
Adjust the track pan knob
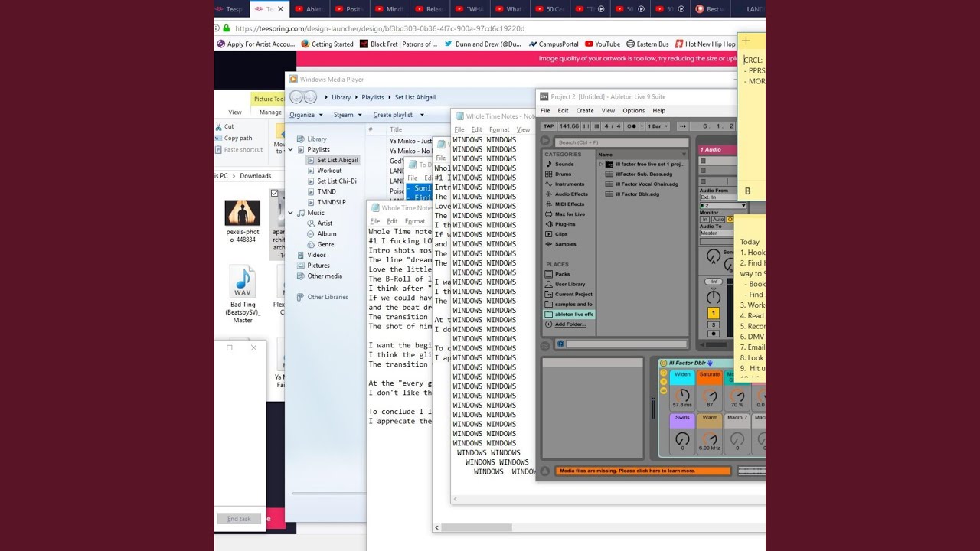(714, 297)
